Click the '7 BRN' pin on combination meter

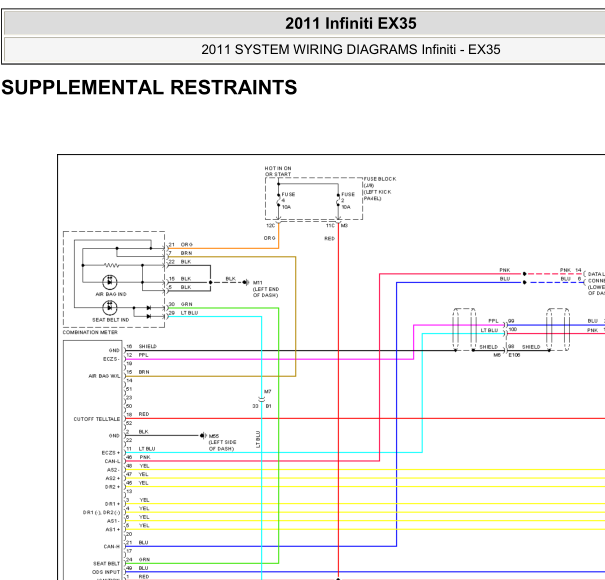(x=180, y=253)
